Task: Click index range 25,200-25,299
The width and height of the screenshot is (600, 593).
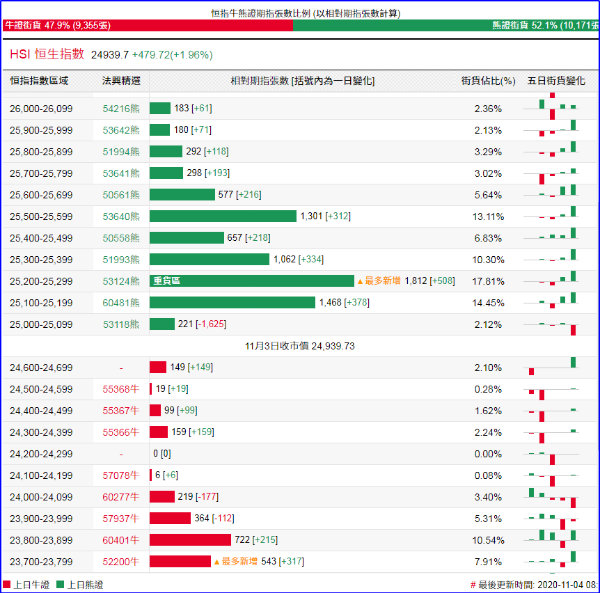Action: pos(41,282)
